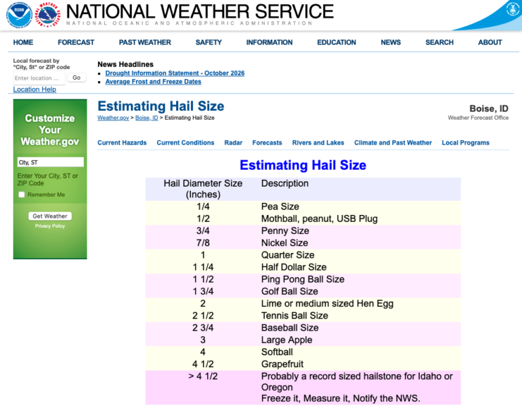Click the 7/8 diameter cell
Screen dimensions: 522x420
[203, 243]
